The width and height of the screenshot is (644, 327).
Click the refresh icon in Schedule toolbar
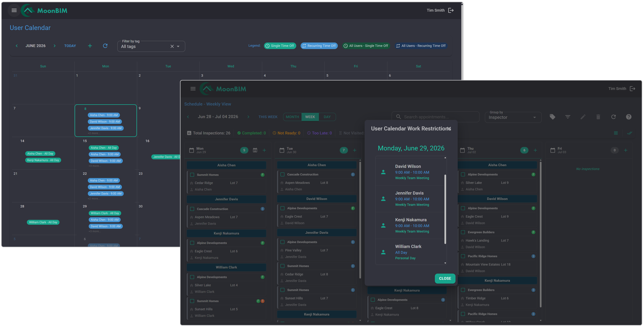click(614, 117)
